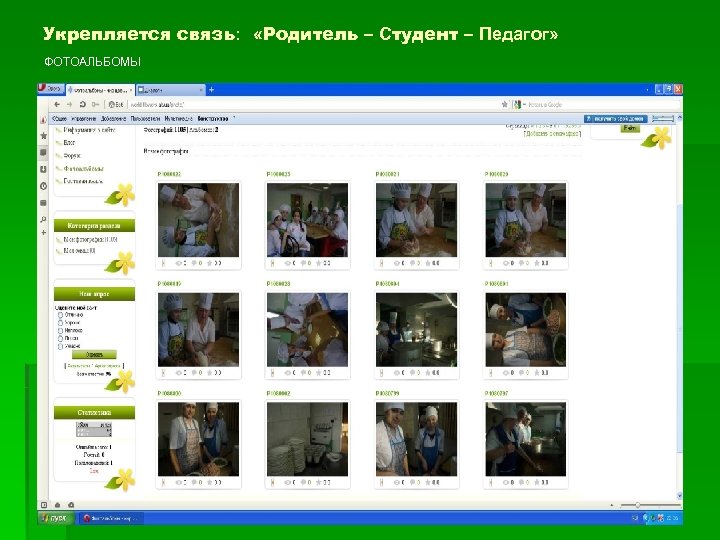Click the browser Forward arrow

tap(69, 104)
